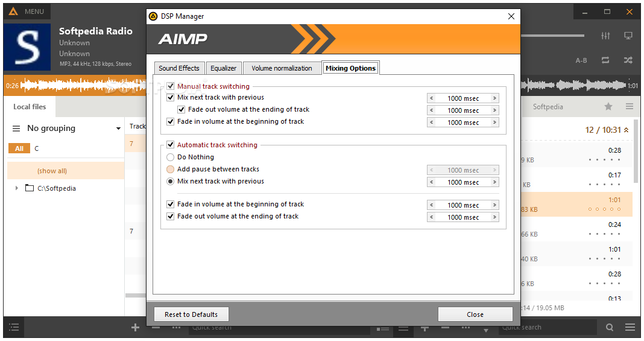Select the C letter filter

click(x=37, y=148)
